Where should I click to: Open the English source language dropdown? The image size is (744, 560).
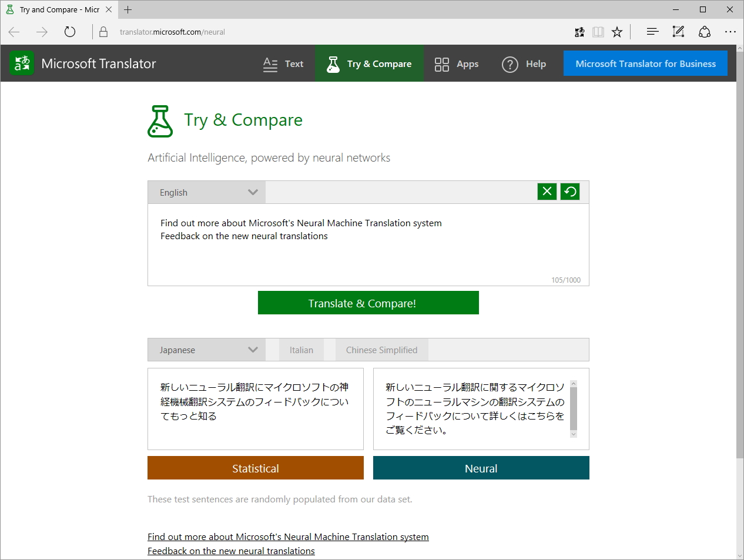point(206,192)
